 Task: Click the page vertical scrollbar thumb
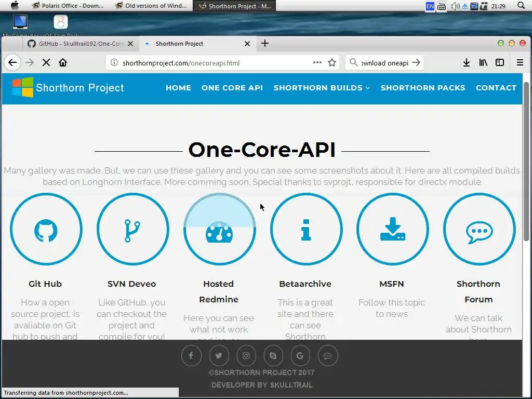click(x=527, y=162)
